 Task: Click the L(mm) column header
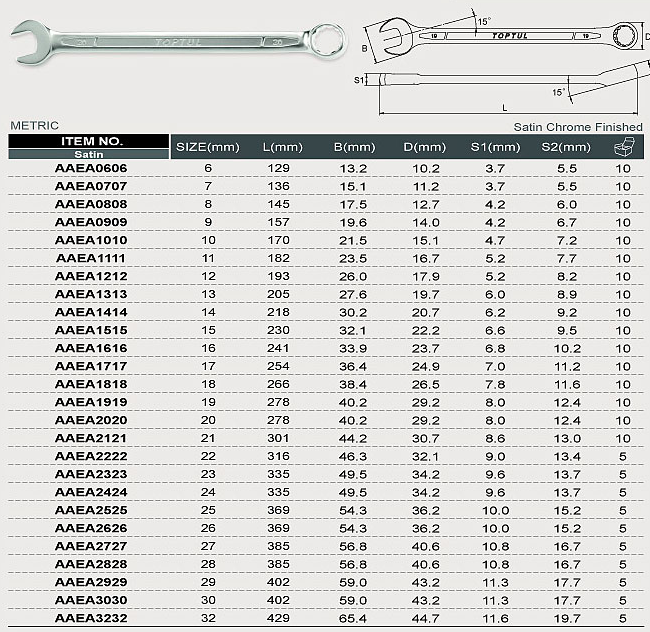pyautogui.click(x=283, y=147)
